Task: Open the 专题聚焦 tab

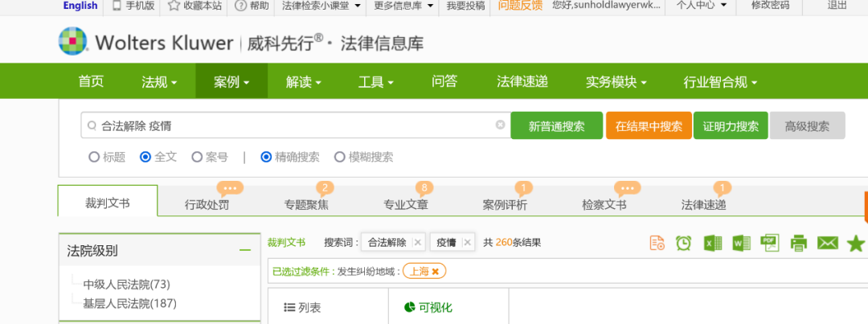Action: pyautogui.click(x=306, y=204)
